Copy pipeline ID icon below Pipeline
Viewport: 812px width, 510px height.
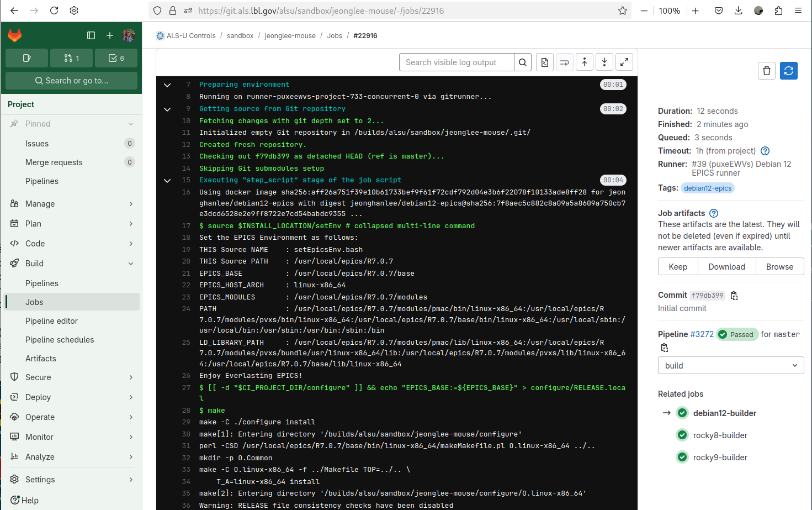pyautogui.click(x=665, y=348)
